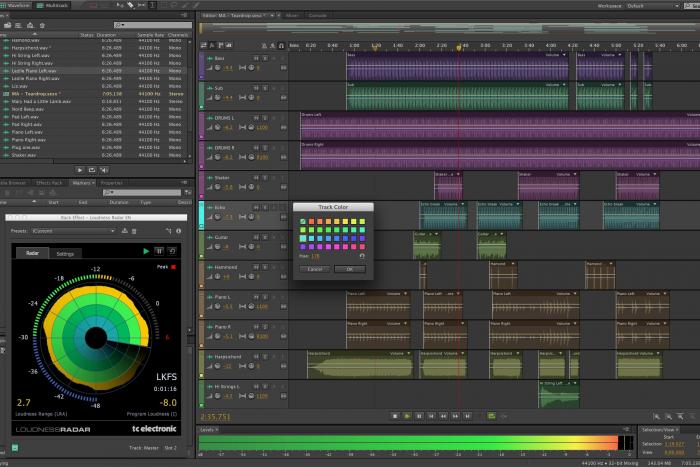
Task: Click the Stop button in transport bar
Action: pos(395,415)
